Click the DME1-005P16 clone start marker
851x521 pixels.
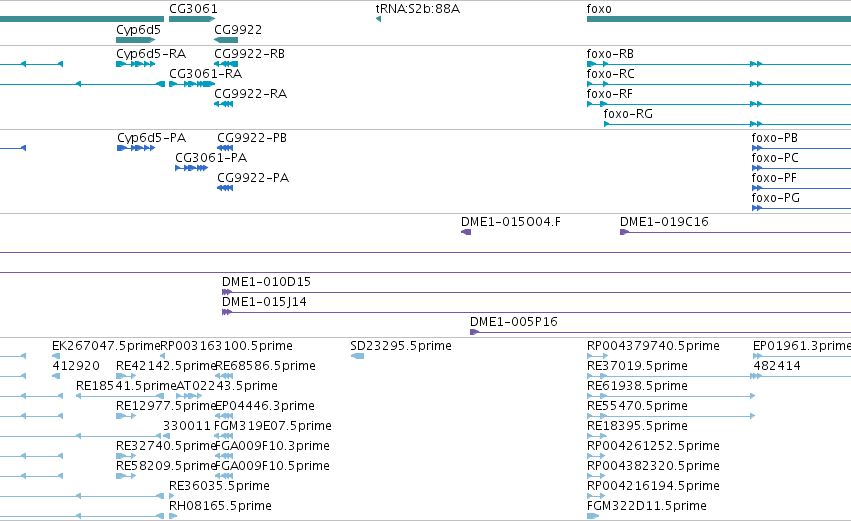point(474,332)
